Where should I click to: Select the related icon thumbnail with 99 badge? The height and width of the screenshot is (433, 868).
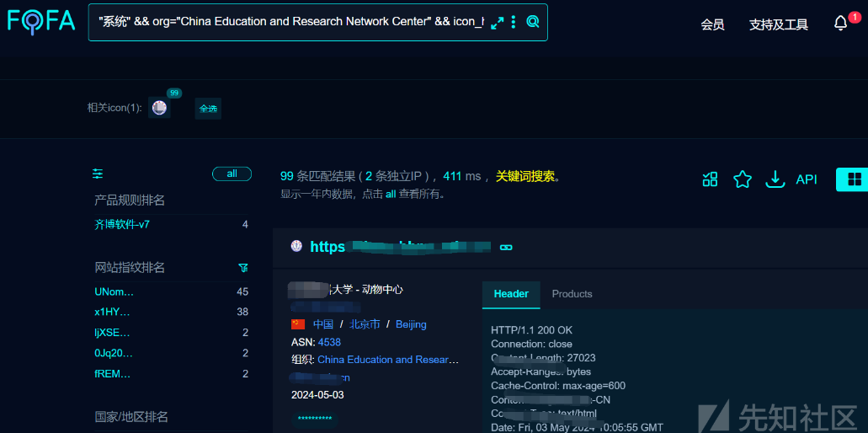[159, 108]
